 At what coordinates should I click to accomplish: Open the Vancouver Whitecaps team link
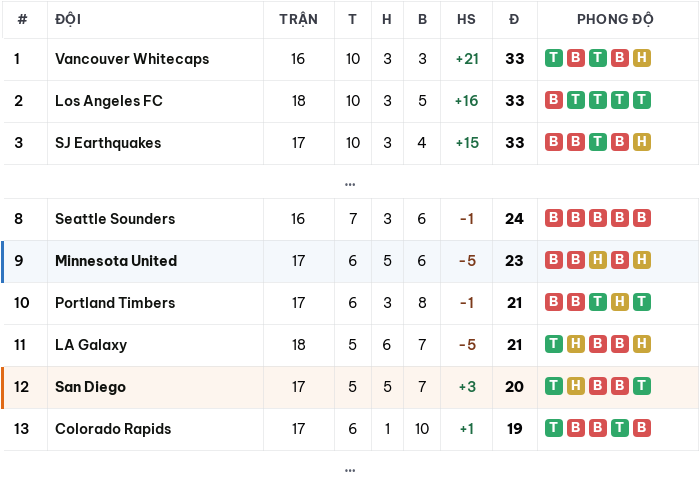tap(132, 59)
